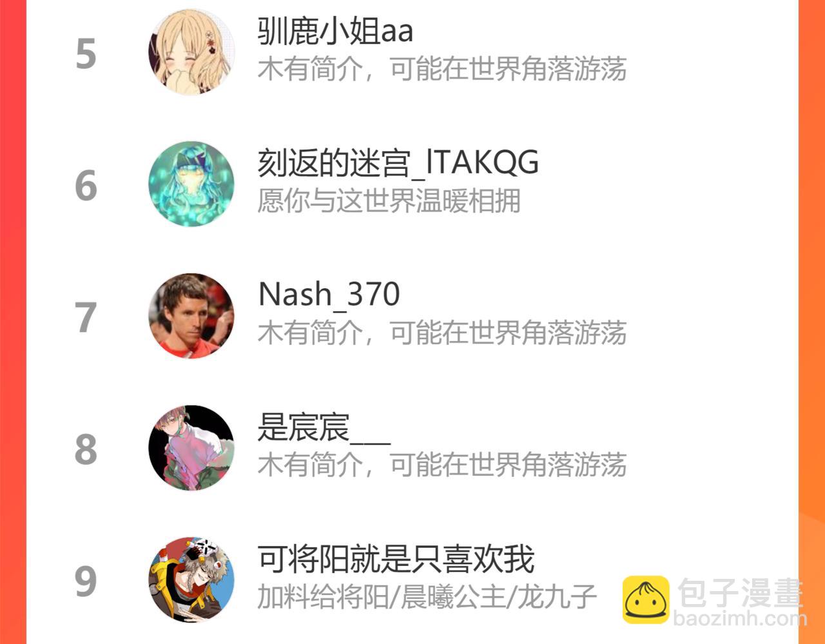Open the 驯鹿小姐aa avatar with blonde girl

point(191,52)
